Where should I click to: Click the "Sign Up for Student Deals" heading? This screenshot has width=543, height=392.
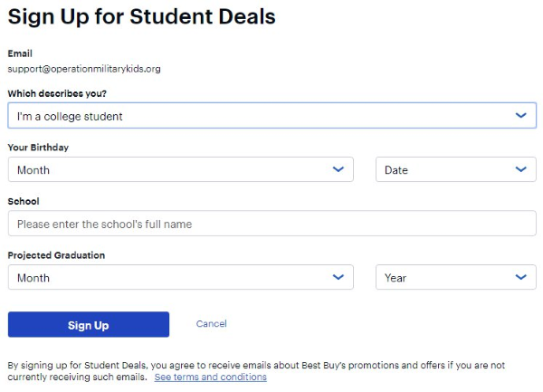pos(142,16)
